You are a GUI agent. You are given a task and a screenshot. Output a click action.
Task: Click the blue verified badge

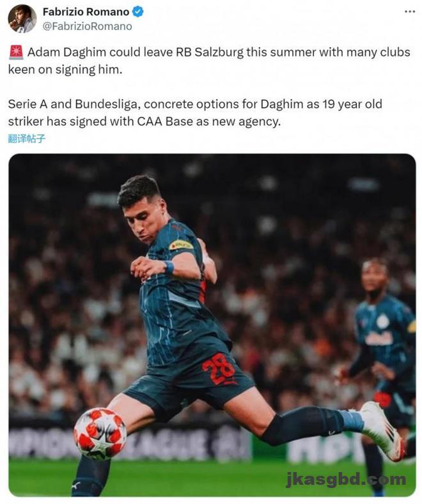click(138, 12)
